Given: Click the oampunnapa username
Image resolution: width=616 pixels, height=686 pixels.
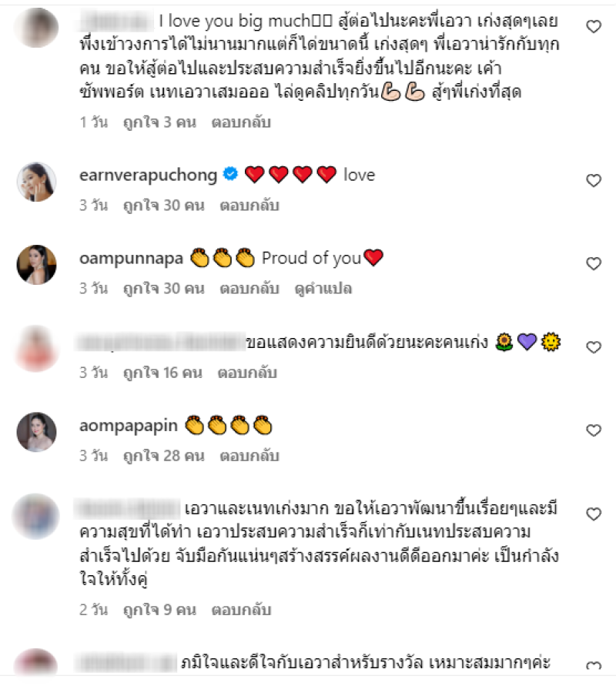Looking at the screenshot, I should click(131, 258).
